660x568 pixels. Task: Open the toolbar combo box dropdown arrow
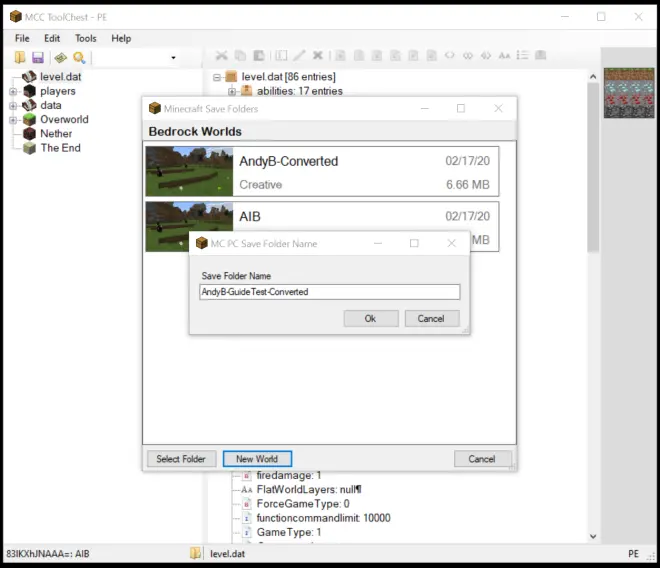(173, 58)
